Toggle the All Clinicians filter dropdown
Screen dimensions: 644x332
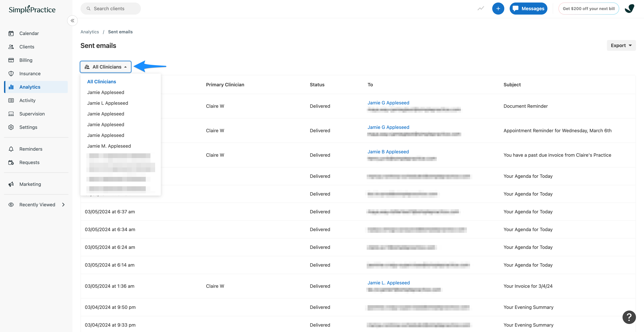pos(105,67)
